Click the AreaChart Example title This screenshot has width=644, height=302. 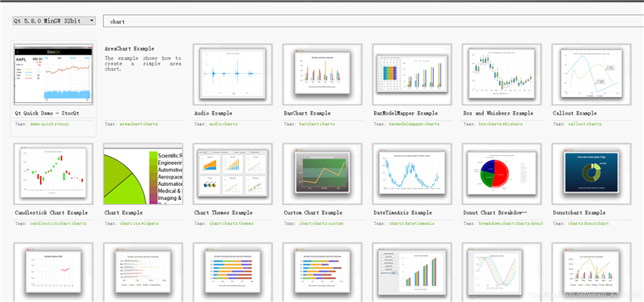coord(130,48)
